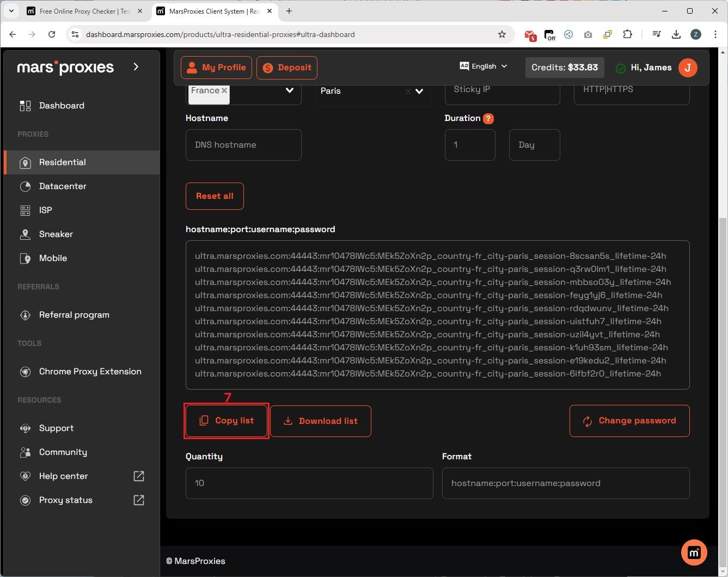Screen dimensions: 728x577
Task: Focus the DNS hostname field
Action: pyautogui.click(x=243, y=145)
